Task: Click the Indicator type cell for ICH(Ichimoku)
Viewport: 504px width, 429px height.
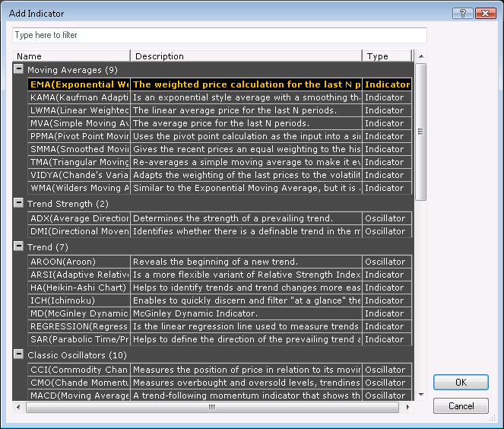Action: (x=387, y=300)
